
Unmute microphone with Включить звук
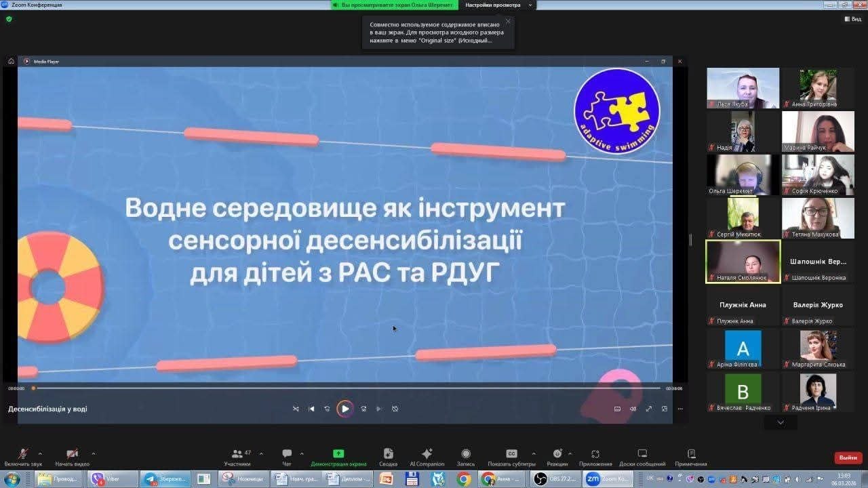pos(22,455)
